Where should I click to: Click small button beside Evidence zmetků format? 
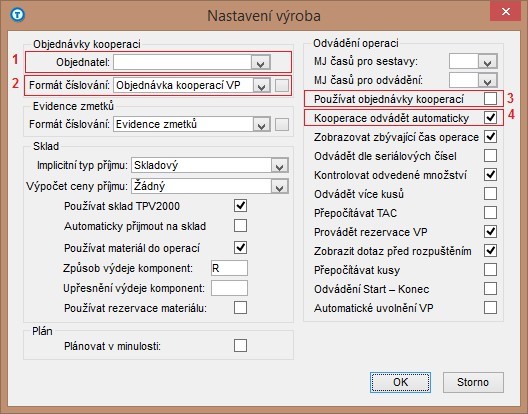coord(282,125)
